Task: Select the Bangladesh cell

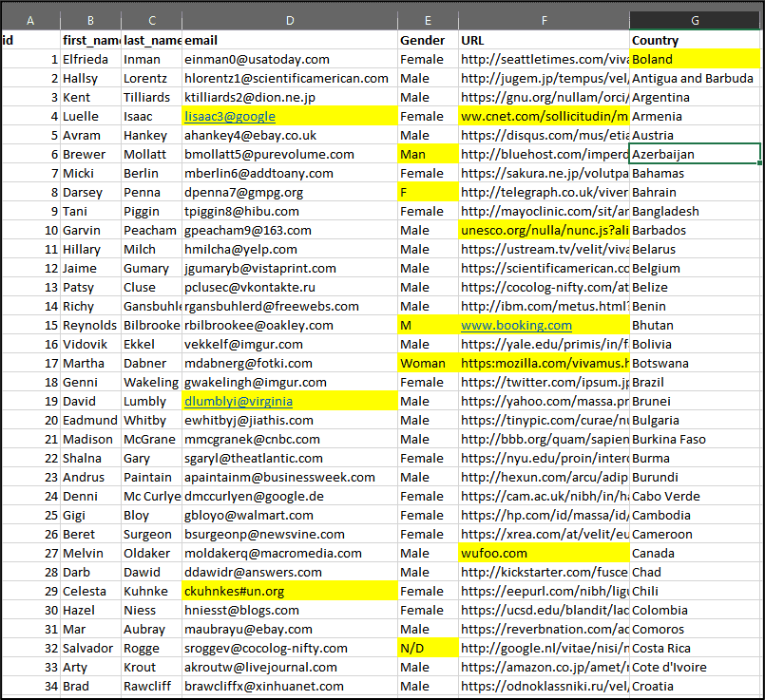Action: (695, 212)
